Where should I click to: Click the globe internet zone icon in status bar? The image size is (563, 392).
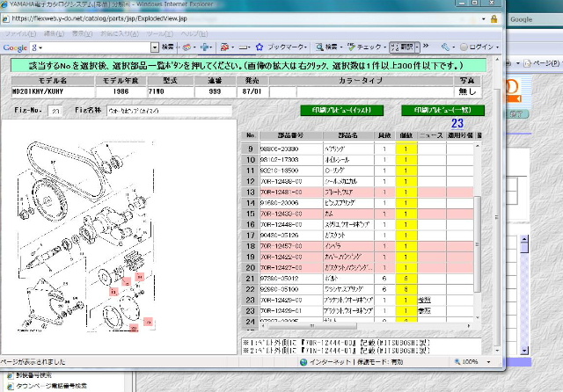pos(303,362)
